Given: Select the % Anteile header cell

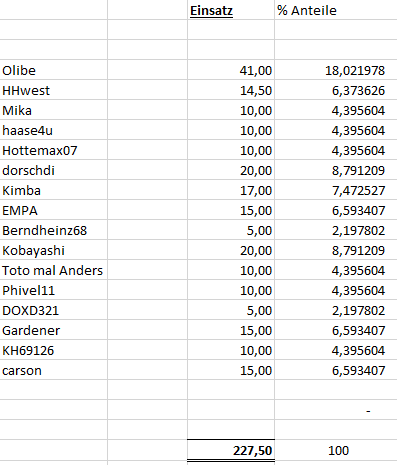Looking at the screenshot, I should pyautogui.click(x=336, y=10).
